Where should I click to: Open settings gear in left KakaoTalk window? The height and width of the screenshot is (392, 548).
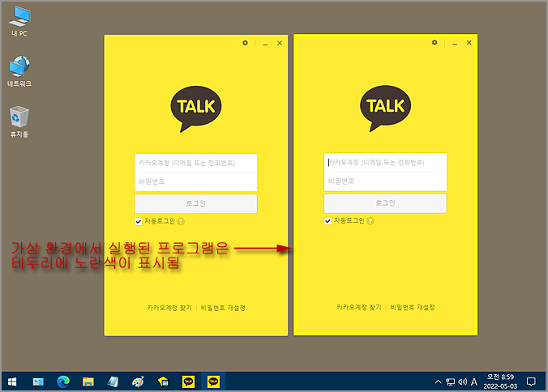(x=245, y=43)
